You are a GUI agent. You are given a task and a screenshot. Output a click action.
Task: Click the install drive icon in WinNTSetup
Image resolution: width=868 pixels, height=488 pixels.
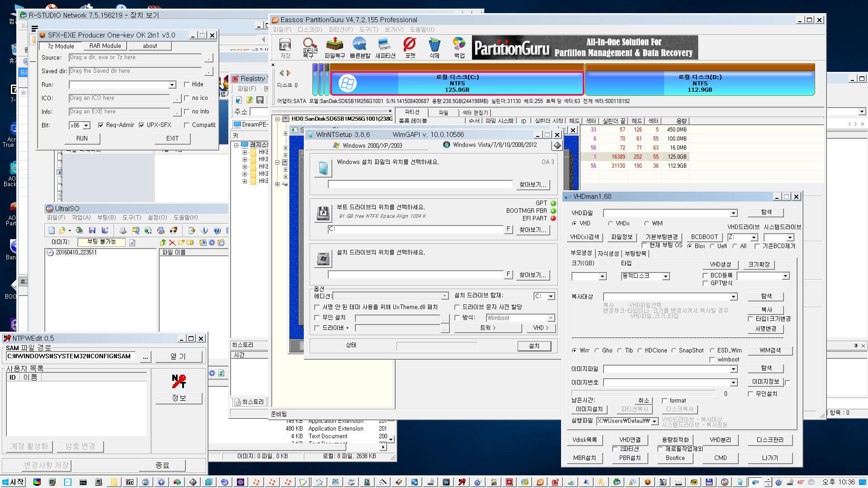tap(323, 259)
